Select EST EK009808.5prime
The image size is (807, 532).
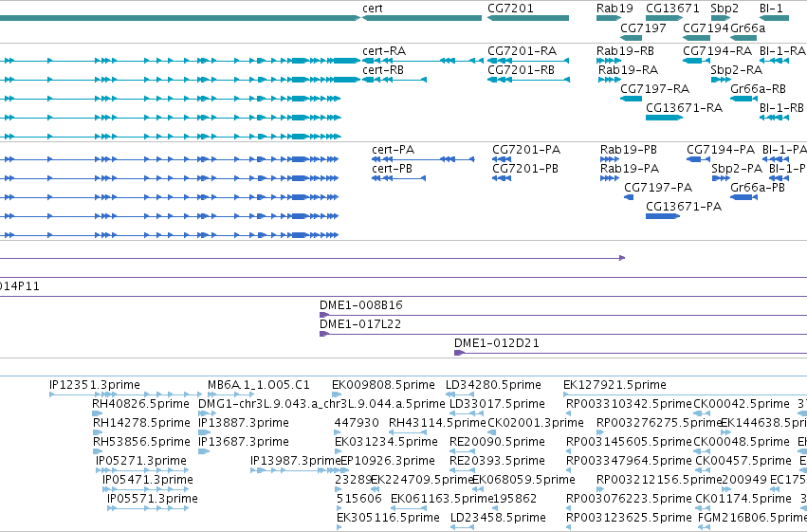[x=337, y=394]
